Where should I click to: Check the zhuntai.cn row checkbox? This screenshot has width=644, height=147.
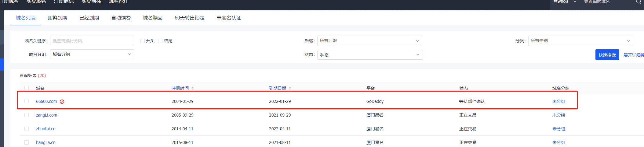(x=27, y=129)
